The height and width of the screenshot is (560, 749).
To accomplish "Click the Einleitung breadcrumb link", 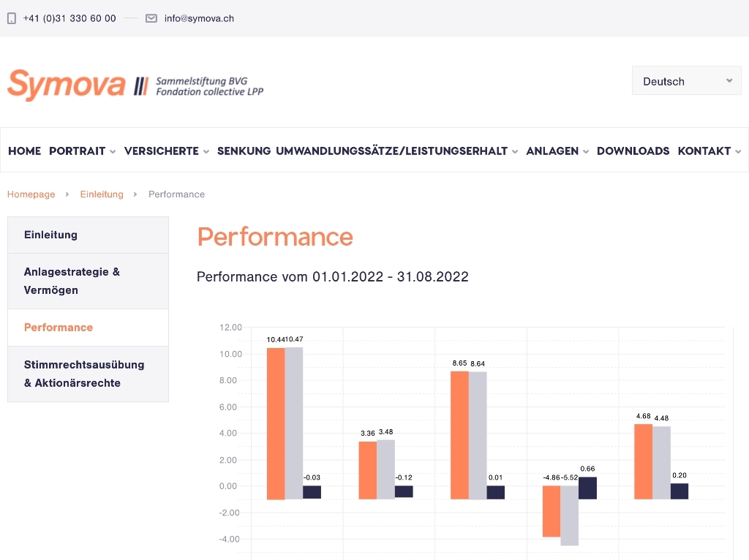I will click(102, 194).
